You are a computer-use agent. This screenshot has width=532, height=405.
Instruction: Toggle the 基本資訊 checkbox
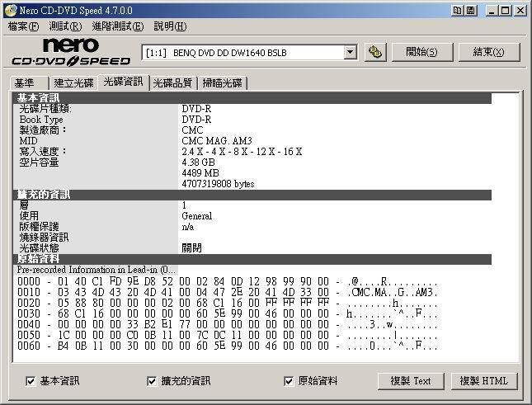[31, 381]
